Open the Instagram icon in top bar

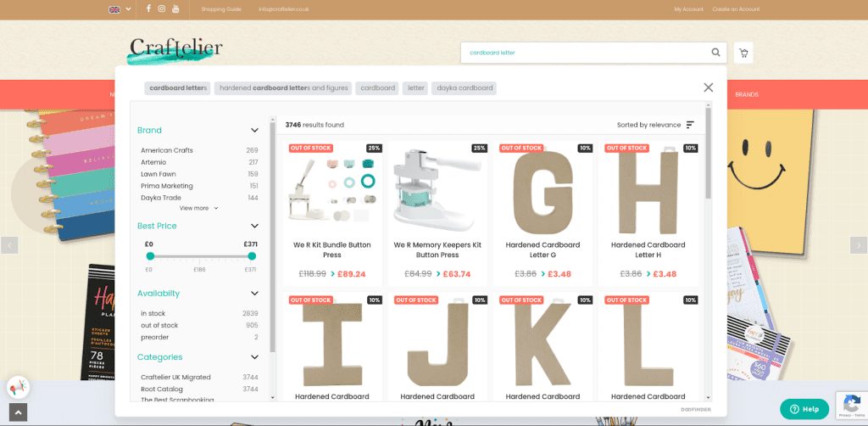(x=162, y=8)
